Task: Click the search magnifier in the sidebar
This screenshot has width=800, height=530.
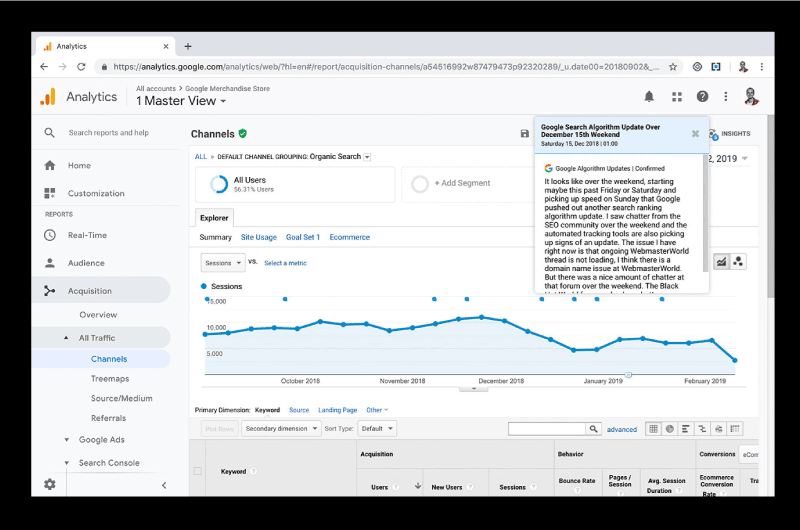Action: 49,133
